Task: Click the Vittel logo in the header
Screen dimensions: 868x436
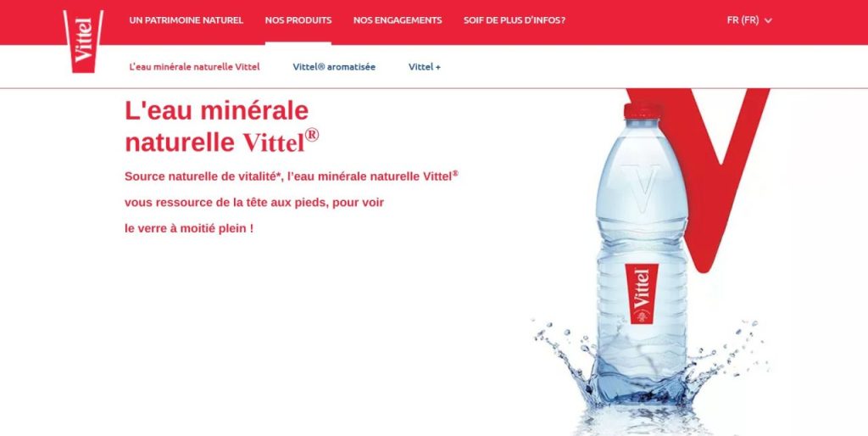Action: (83, 41)
